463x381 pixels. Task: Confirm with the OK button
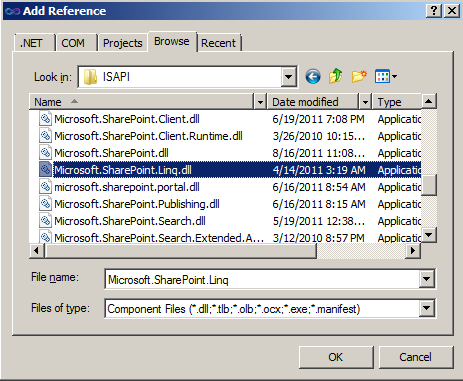pos(336,357)
